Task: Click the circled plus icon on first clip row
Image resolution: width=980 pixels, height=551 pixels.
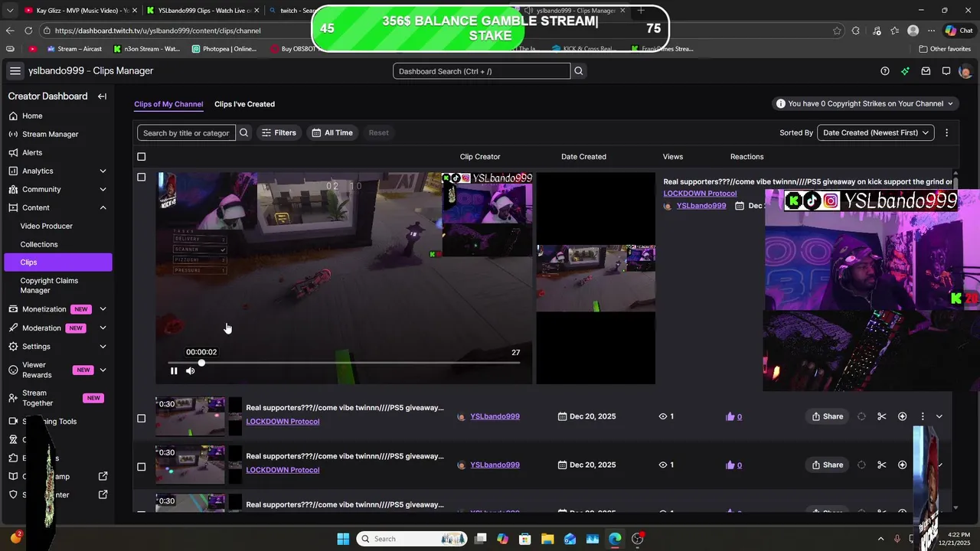Action: [x=902, y=416]
